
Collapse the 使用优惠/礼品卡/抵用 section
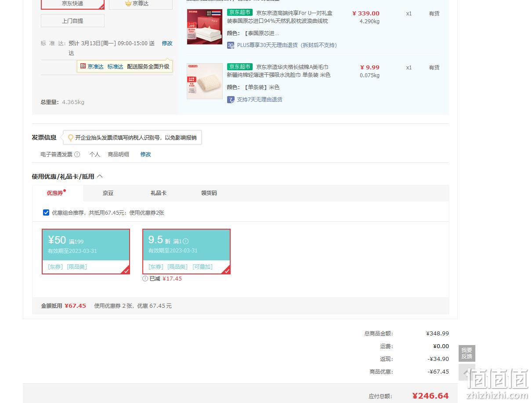tap(100, 176)
